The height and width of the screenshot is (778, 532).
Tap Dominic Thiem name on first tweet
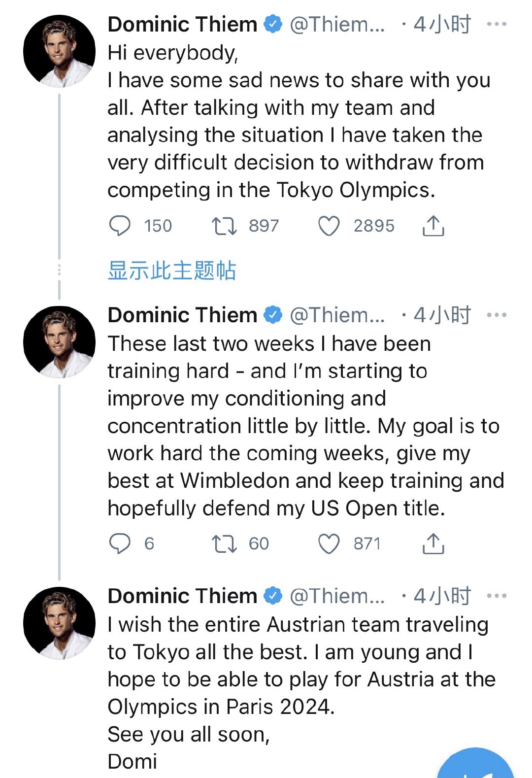[x=182, y=24]
